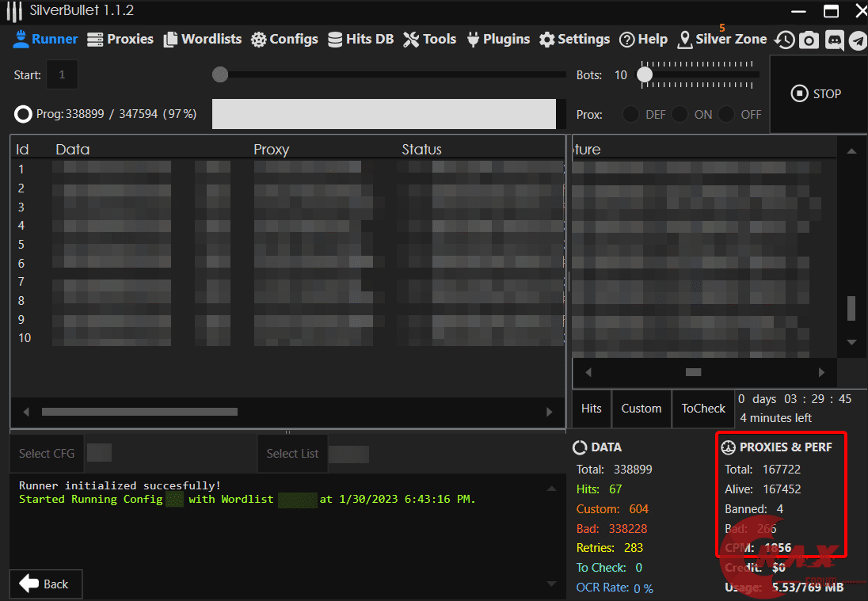
Task: Click the Bots slider handle
Action: (x=645, y=75)
